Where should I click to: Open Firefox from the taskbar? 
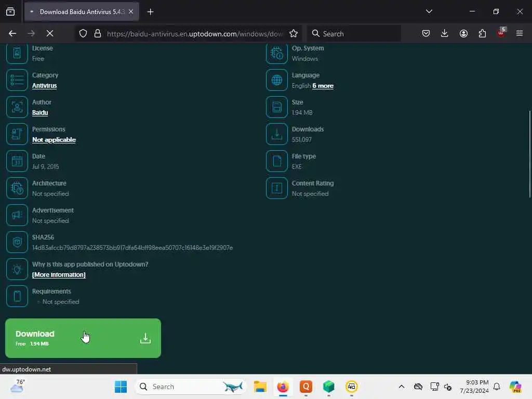(283, 387)
